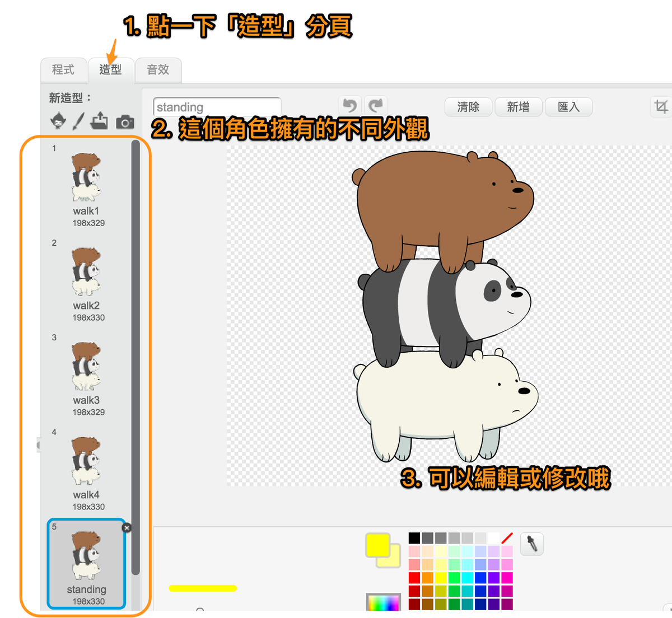Click the 匯入 button

(x=569, y=107)
